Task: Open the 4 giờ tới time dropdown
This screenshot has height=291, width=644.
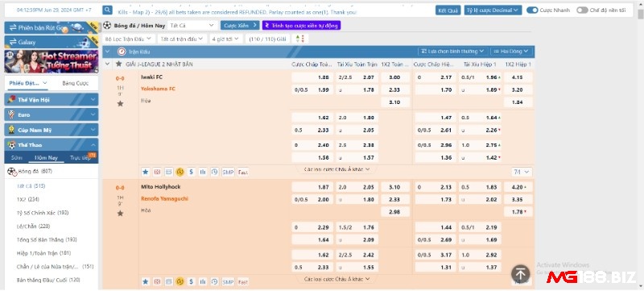Action: (x=225, y=39)
